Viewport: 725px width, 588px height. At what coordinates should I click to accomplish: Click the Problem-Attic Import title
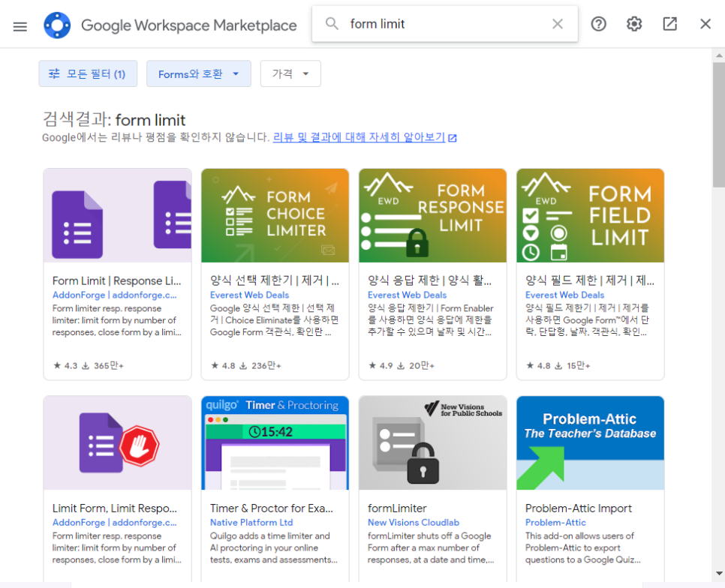pos(579,508)
